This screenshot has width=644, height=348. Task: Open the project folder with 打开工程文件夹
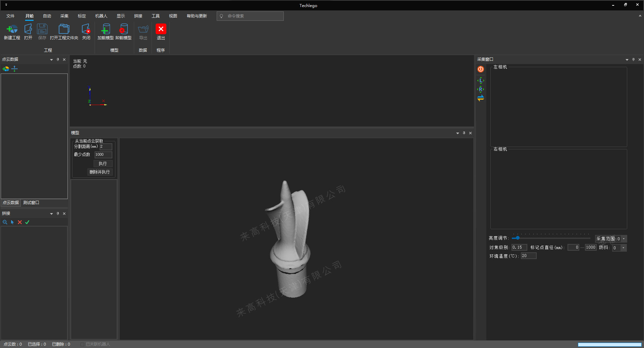(x=64, y=30)
